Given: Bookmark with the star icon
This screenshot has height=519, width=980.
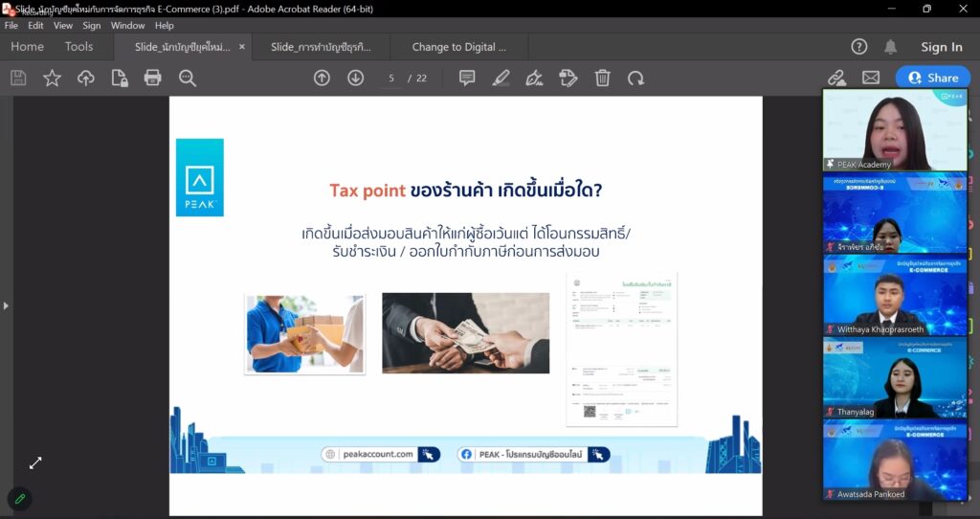Looking at the screenshot, I should tap(52, 79).
